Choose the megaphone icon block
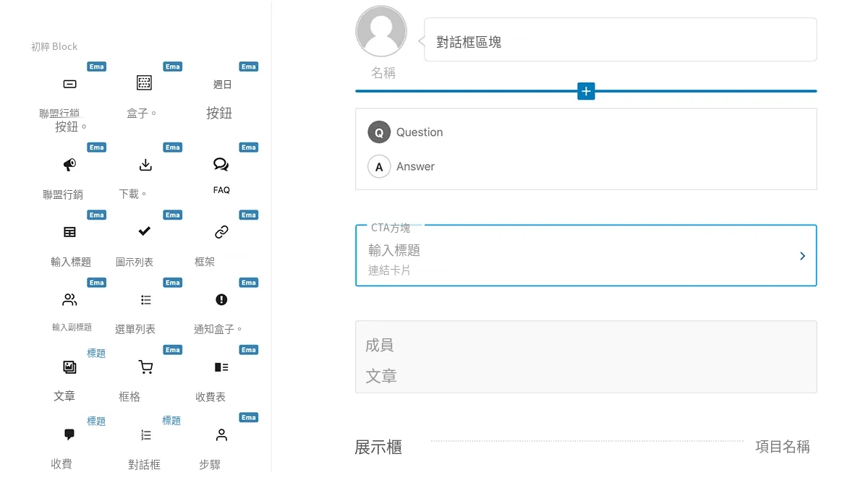Image resolution: width=868 pixels, height=488 pixels. [x=69, y=165]
